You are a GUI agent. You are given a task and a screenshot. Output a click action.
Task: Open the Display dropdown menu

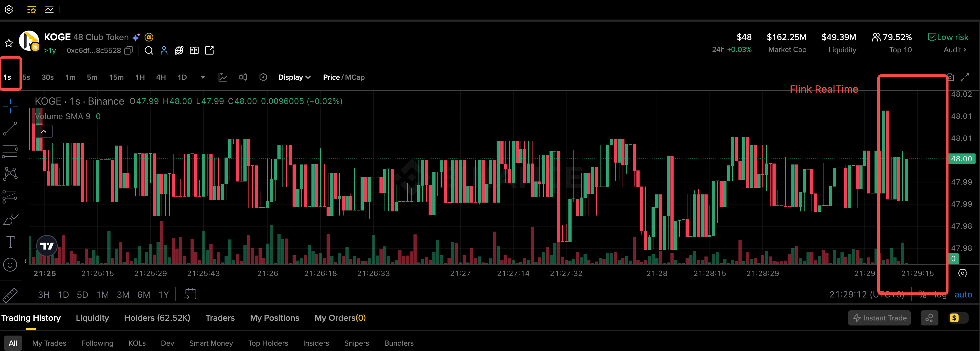point(294,77)
